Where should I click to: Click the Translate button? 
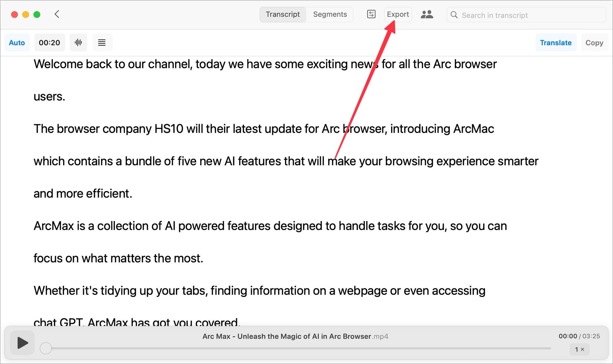tap(556, 43)
